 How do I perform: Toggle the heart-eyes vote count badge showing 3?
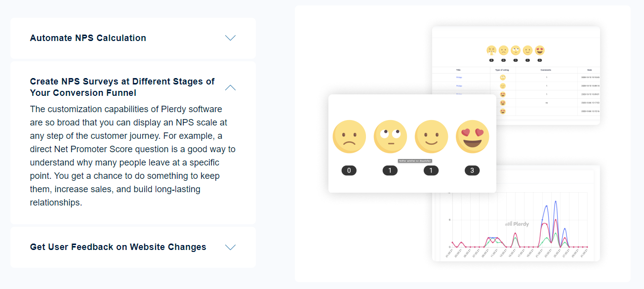[472, 170]
